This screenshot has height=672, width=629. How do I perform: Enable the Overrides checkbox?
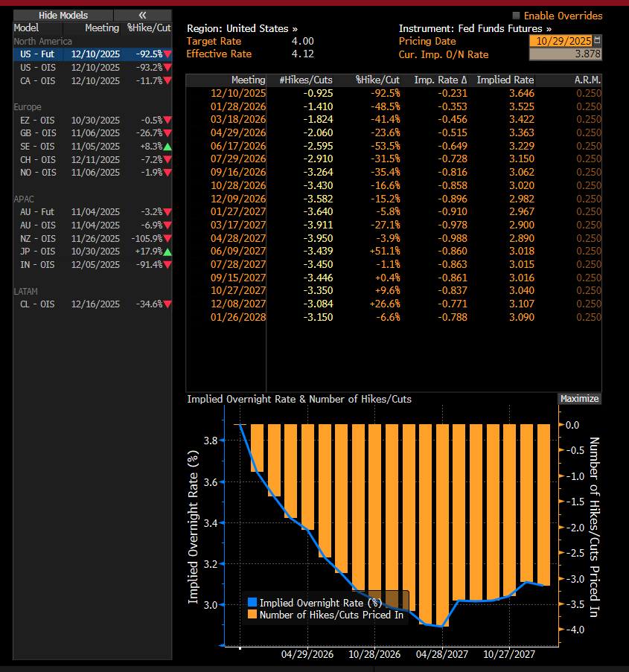(517, 16)
